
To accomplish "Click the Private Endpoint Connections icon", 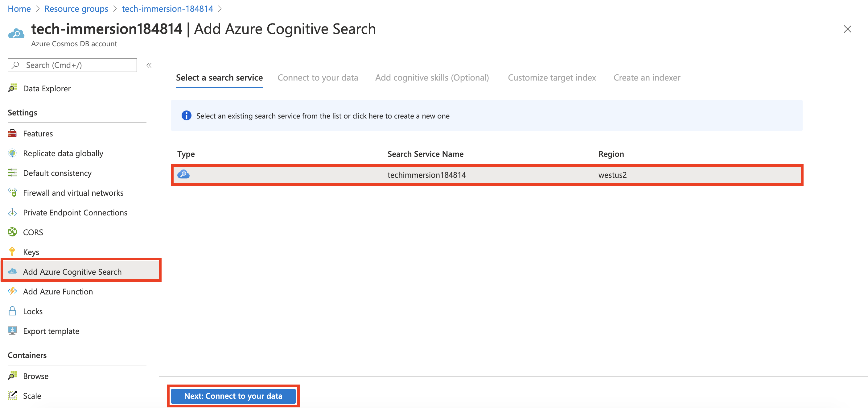I will pyautogui.click(x=12, y=212).
